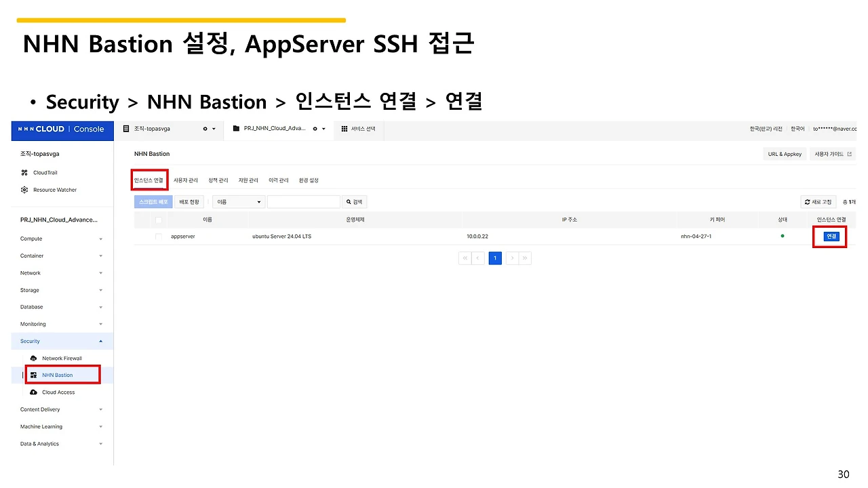This screenshot has width=868, height=488.
Task: Click the ubuntu Server 24.04 LTS cell
Action: pos(281,237)
